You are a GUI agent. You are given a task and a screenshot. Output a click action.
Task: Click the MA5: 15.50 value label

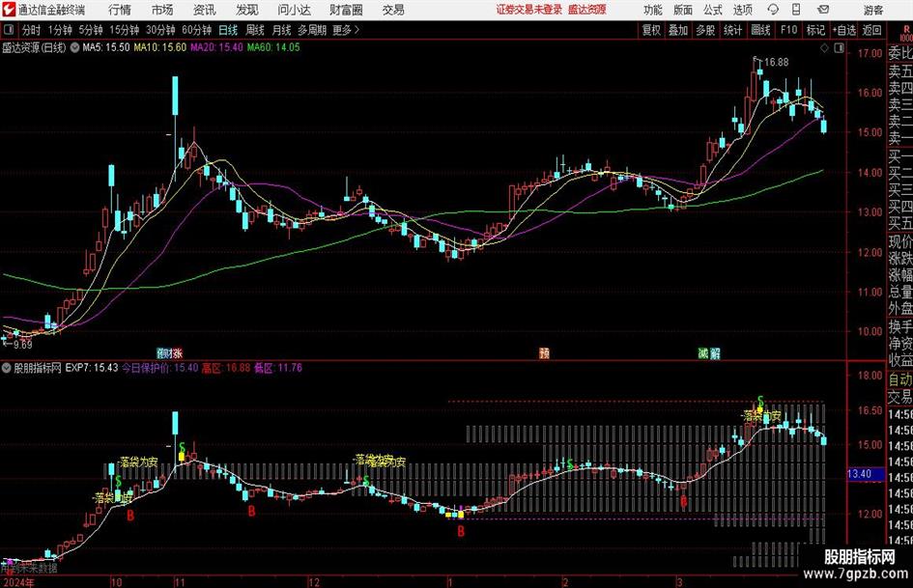point(106,47)
